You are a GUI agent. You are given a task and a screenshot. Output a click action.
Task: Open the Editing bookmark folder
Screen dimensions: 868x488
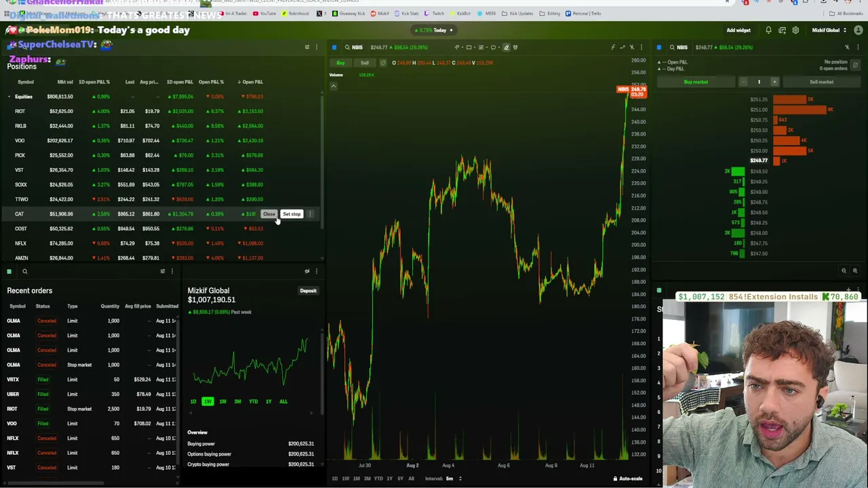pyautogui.click(x=551, y=14)
